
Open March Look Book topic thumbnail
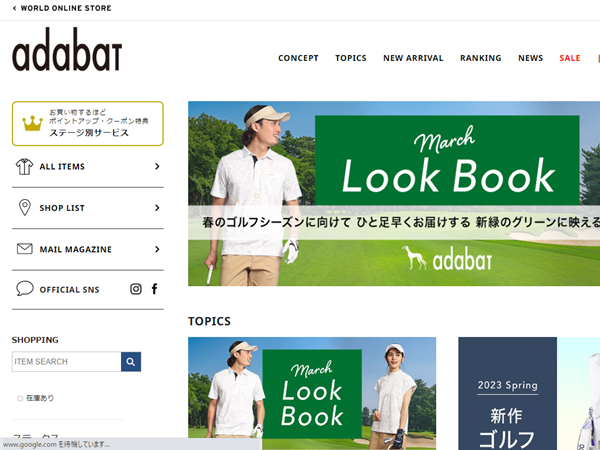tap(312, 393)
